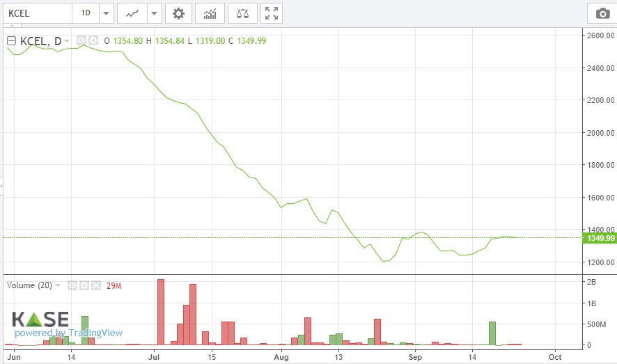
Task: Click the left edge panel toggle arrow
Action: [1, 186]
